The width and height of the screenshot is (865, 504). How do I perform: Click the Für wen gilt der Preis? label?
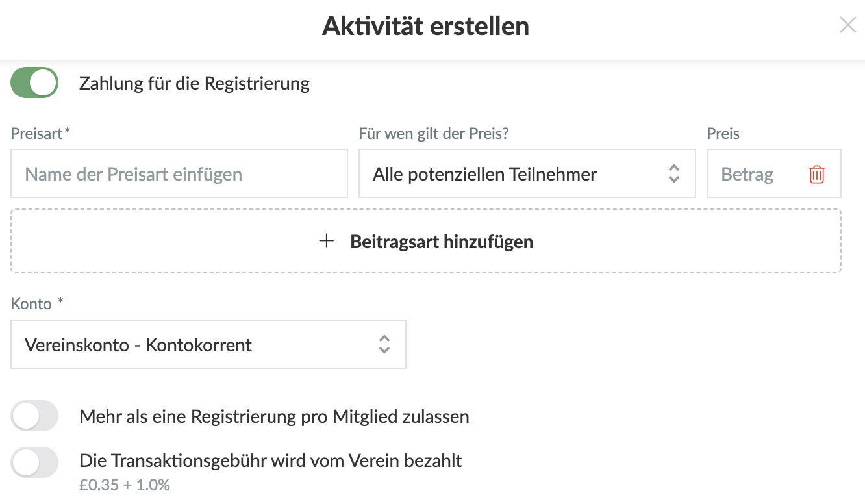tap(433, 134)
